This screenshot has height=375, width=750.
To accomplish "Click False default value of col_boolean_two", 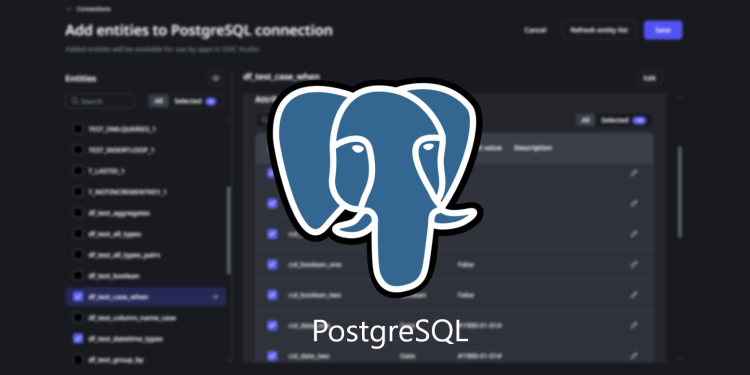I will coord(465,295).
